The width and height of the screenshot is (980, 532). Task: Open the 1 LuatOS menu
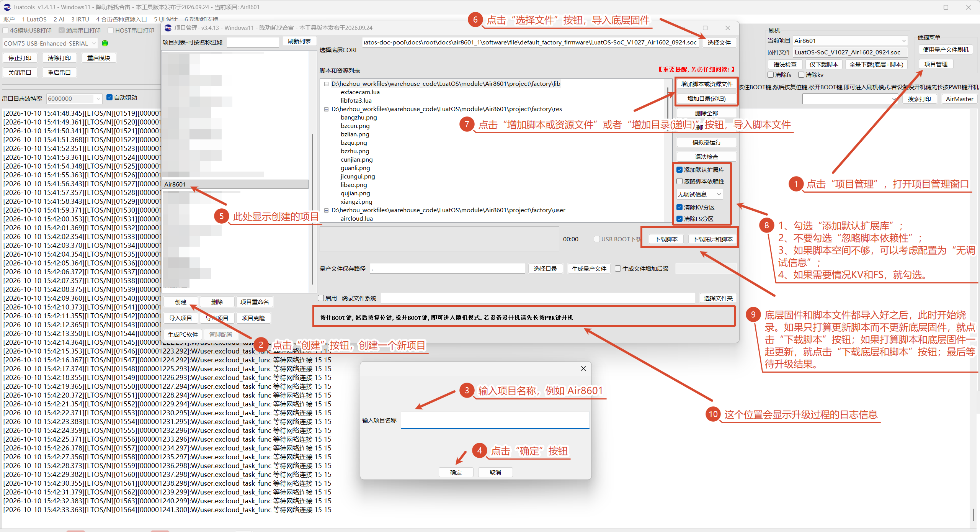coord(34,19)
